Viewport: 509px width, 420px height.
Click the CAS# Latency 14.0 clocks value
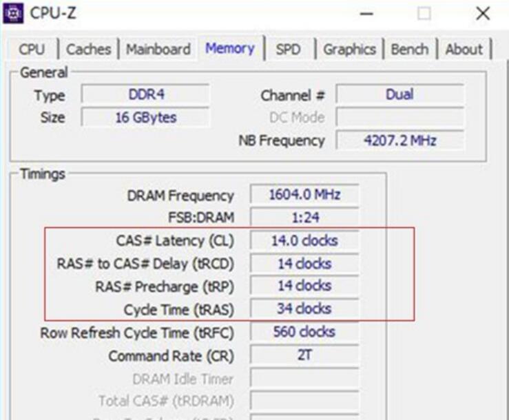(x=304, y=240)
